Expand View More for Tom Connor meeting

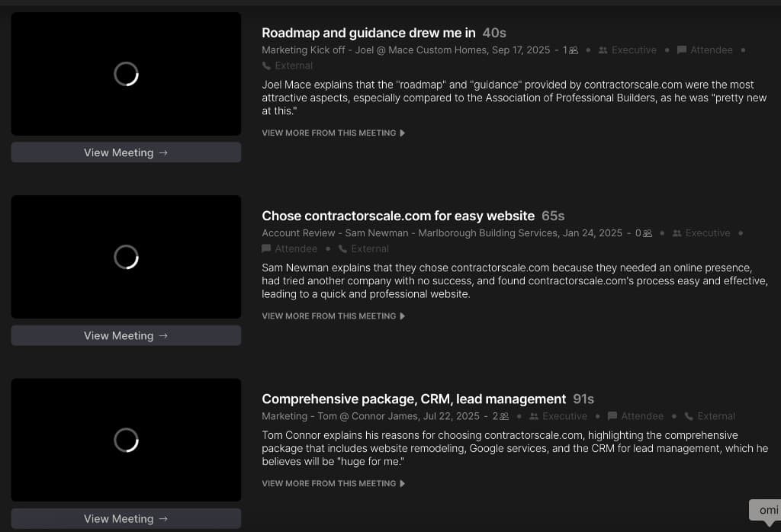[333, 483]
